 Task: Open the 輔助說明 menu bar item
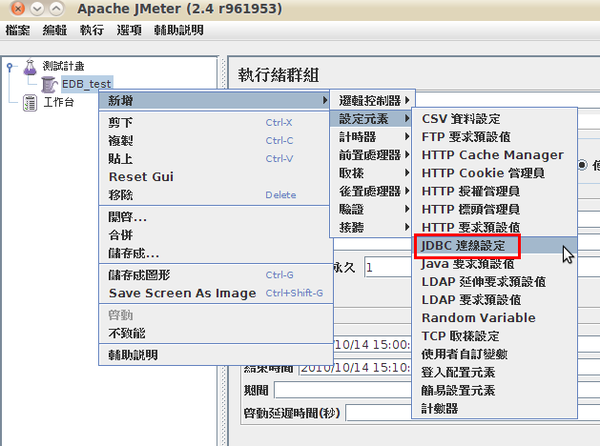(x=179, y=30)
